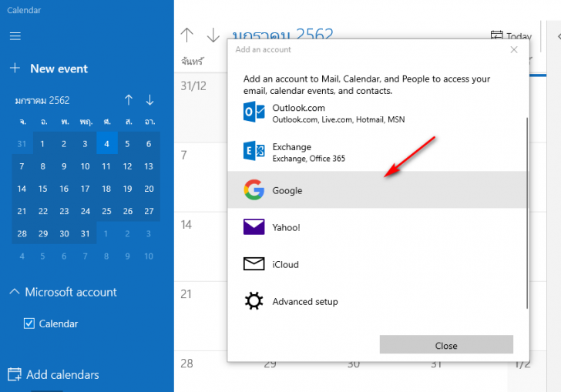561x392 pixels.
Task: Click the main view up arrow
Action: point(186,35)
